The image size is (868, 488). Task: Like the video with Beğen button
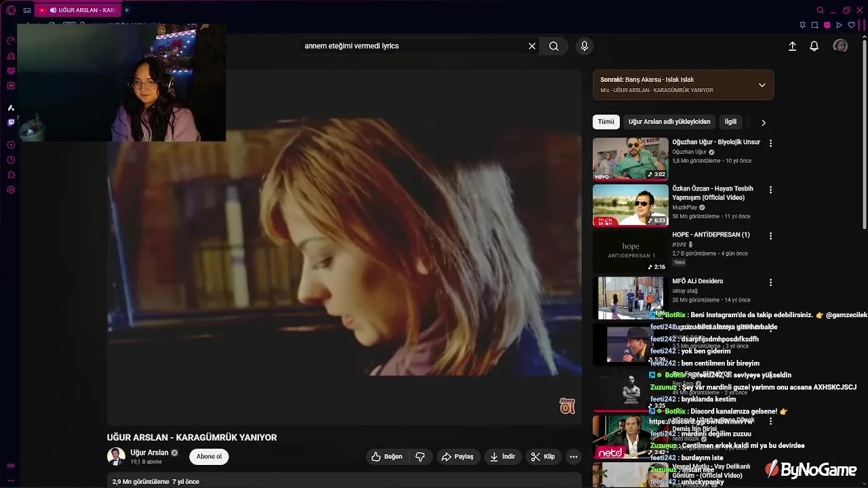[x=387, y=457]
